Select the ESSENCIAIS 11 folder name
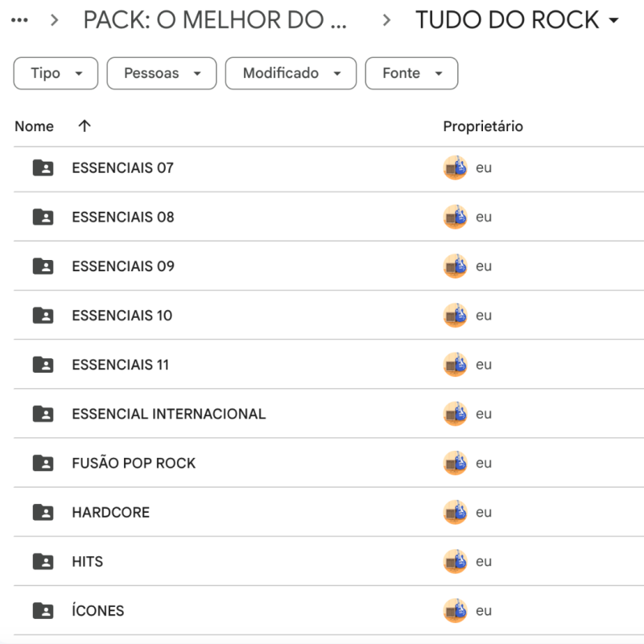Image resolution: width=644 pixels, height=644 pixels. click(x=121, y=365)
